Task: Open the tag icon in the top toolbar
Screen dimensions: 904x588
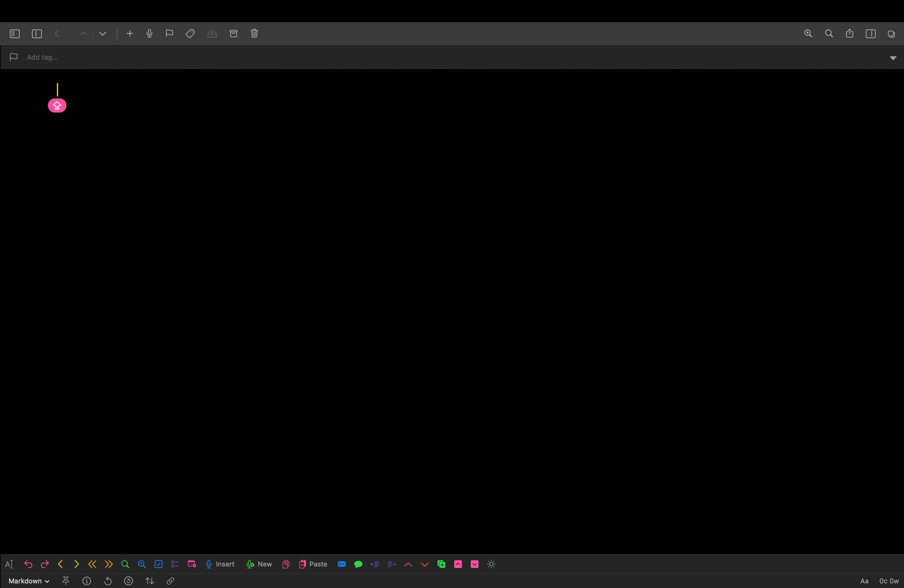Action: (190, 33)
